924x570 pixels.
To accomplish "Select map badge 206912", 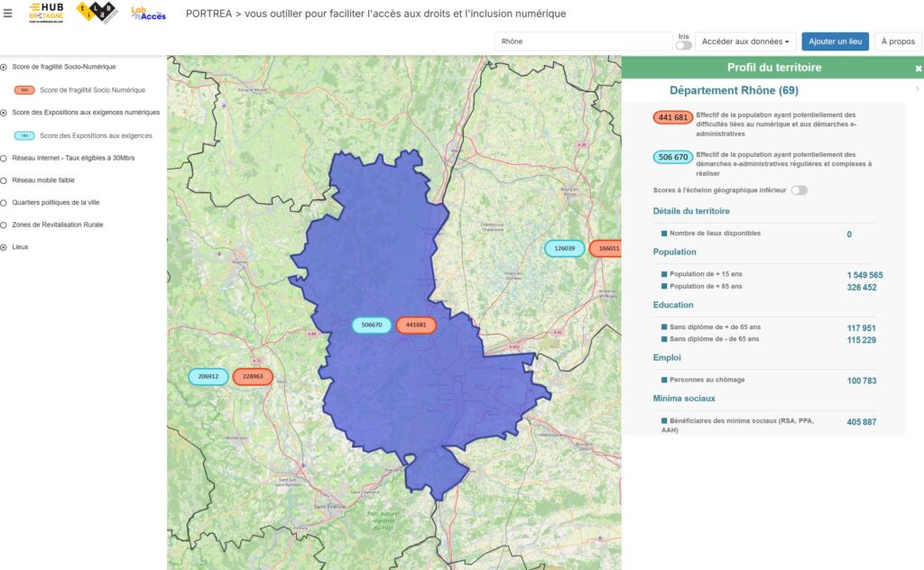I will 208,376.
